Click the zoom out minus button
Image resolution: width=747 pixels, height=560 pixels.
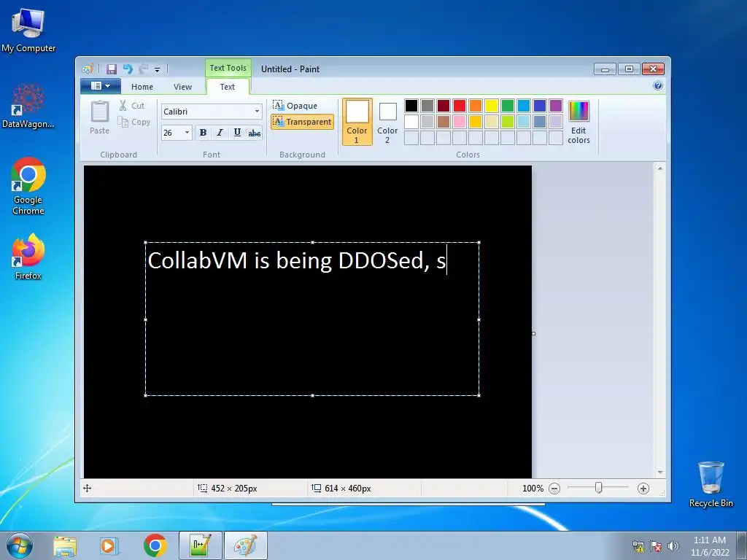[x=554, y=489]
